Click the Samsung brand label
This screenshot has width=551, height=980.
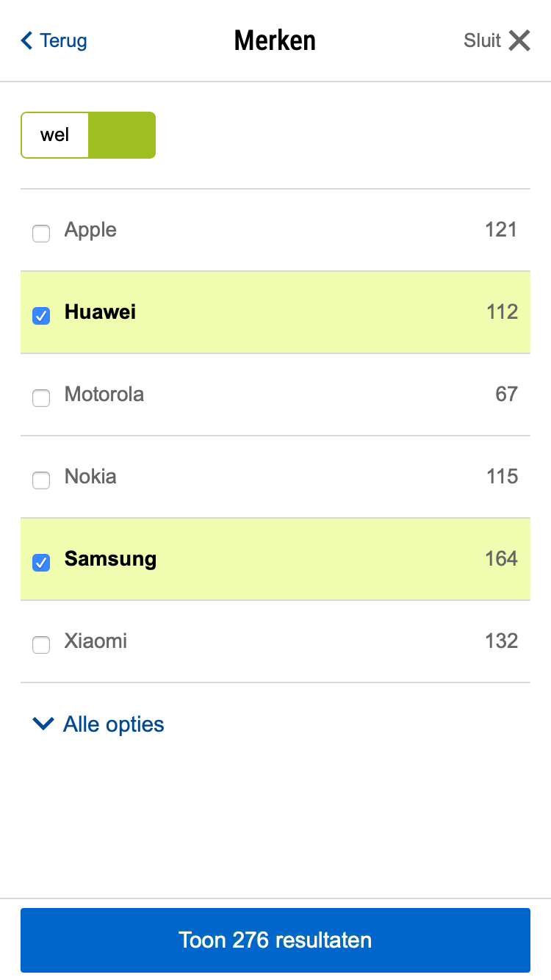pyautogui.click(x=110, y=559)
